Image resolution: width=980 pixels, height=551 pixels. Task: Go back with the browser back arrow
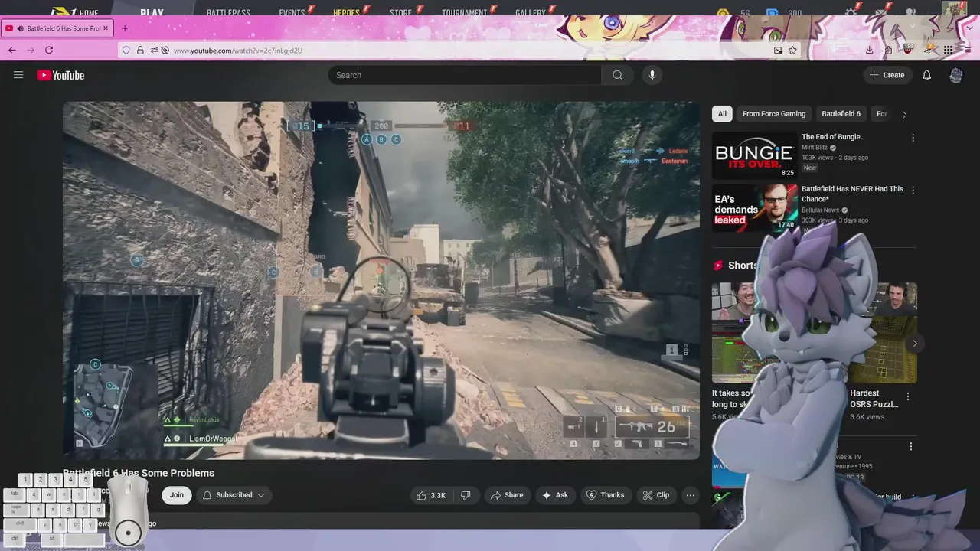[x=12, y=50]
